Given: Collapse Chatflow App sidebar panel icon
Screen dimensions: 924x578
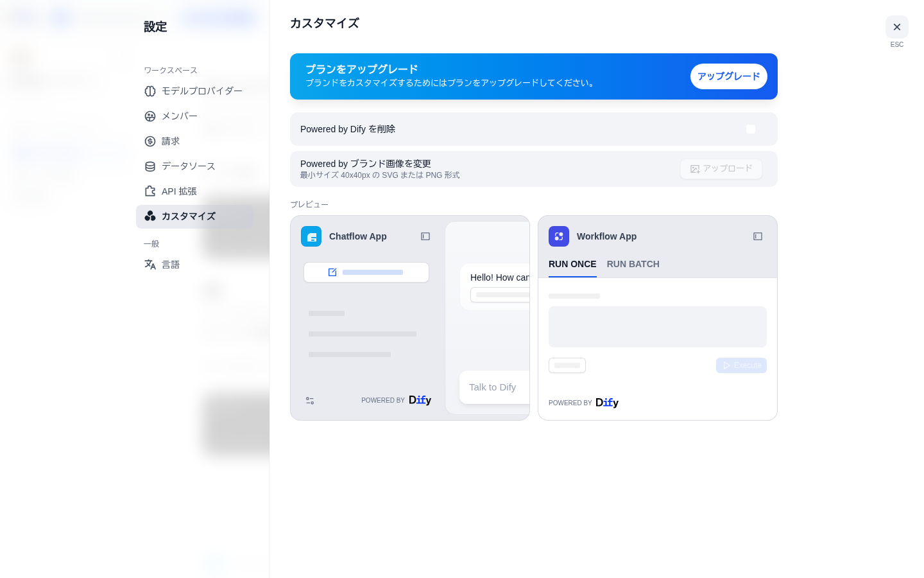Looking at the screenshot, I should pos(425,236).
